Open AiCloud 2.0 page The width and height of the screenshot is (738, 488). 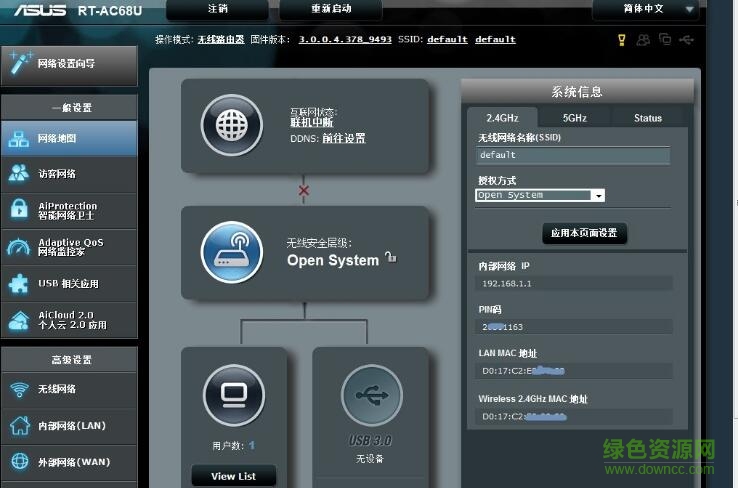point(69,320)
